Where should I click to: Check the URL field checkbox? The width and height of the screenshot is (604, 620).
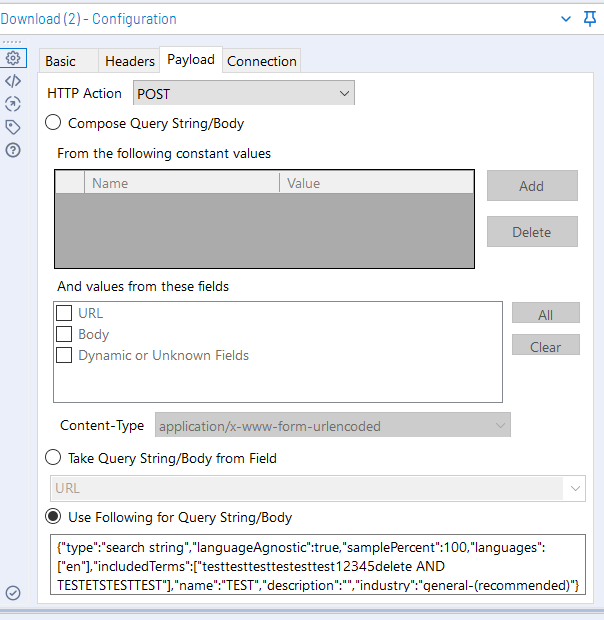tap(64, 314)
